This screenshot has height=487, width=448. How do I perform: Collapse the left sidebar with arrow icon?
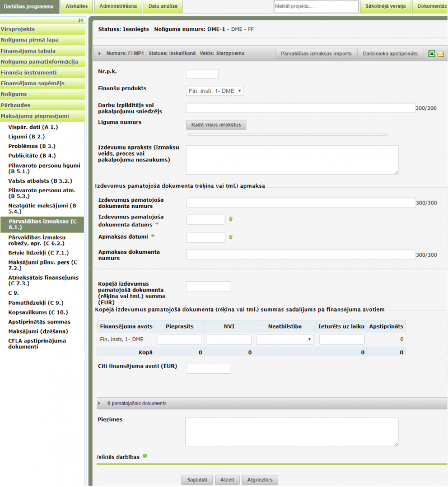pos(81,20)
